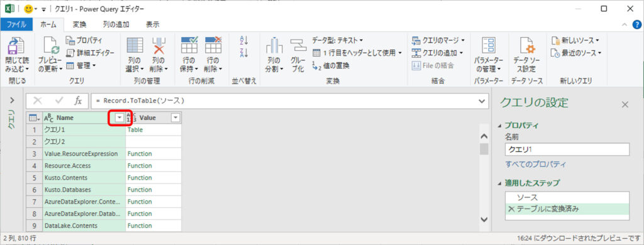Viewport: 644px width, 245px height.
Task: Click the Table value in row 1
Action: pyautogui.click(x=135, y=129)
